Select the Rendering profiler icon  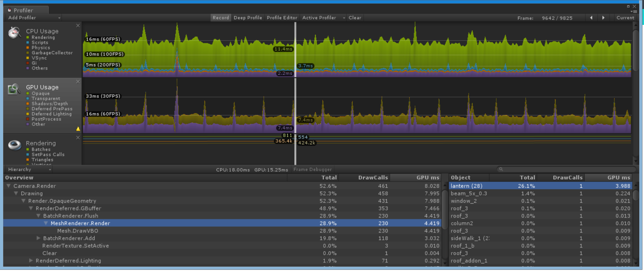[15, 145]
